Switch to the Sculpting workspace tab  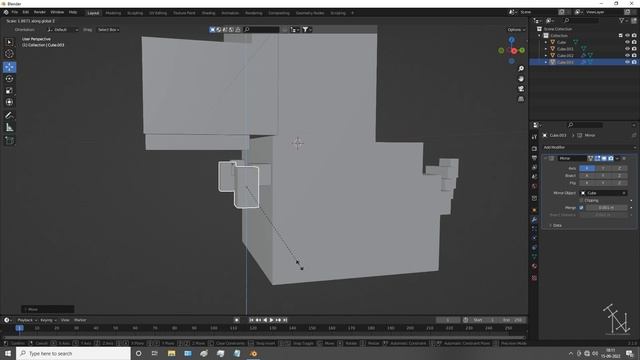[135, 13]
